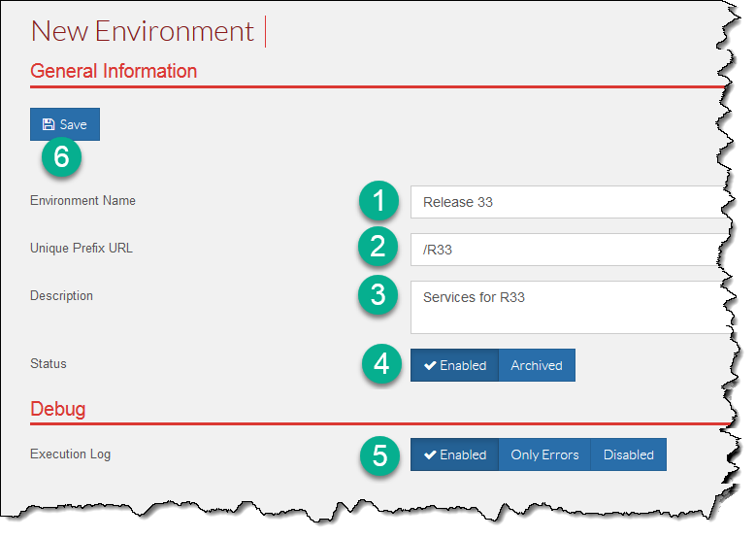The height and width of the screenshot is (538, 756).
Task: Click the Debug section heading
Action: coord(58,409)
